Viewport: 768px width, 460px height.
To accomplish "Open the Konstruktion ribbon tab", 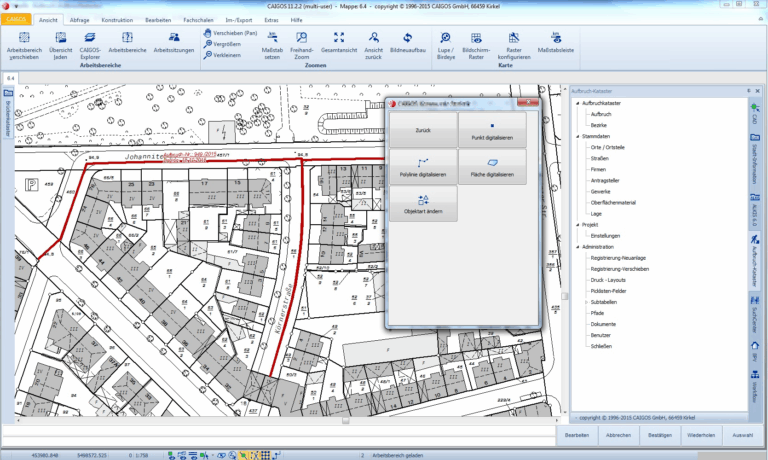I will click(117, 19).
